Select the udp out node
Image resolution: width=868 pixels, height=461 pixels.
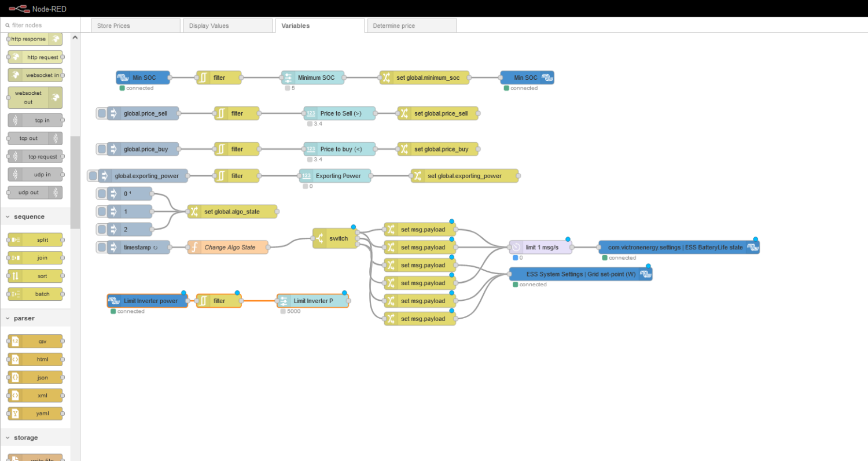(35, 192)
